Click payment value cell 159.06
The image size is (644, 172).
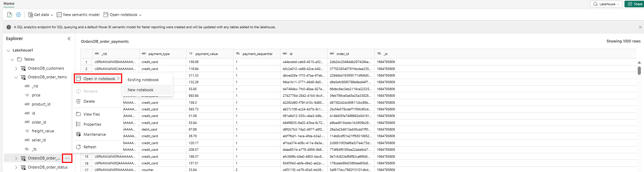[x=210, y=62]
